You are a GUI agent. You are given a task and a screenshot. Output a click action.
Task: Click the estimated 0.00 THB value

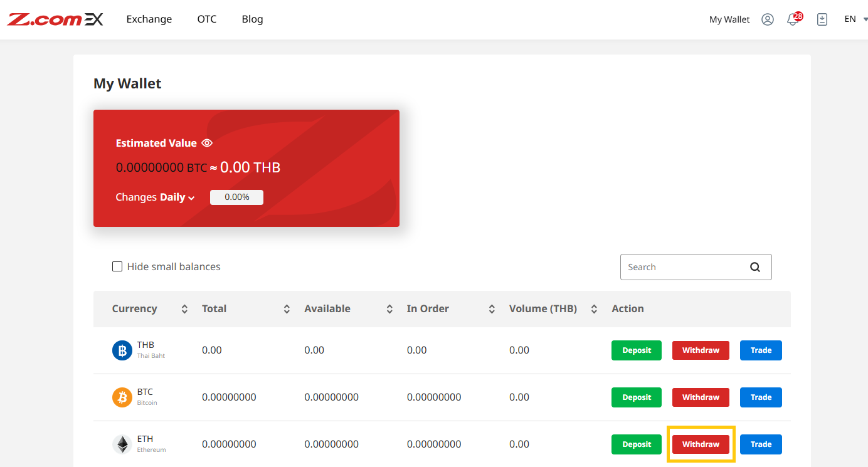[250, 167]
